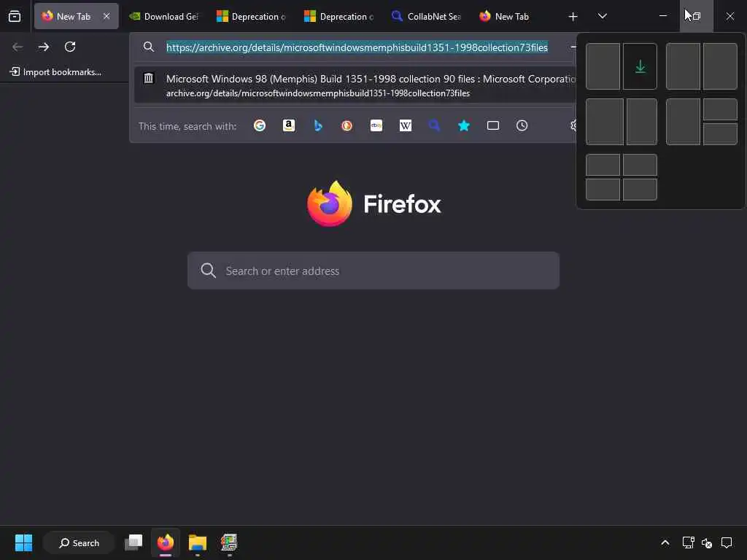
Task: Open the Windows Start menu
Action: pyautogui.click(x=23, y=542)
